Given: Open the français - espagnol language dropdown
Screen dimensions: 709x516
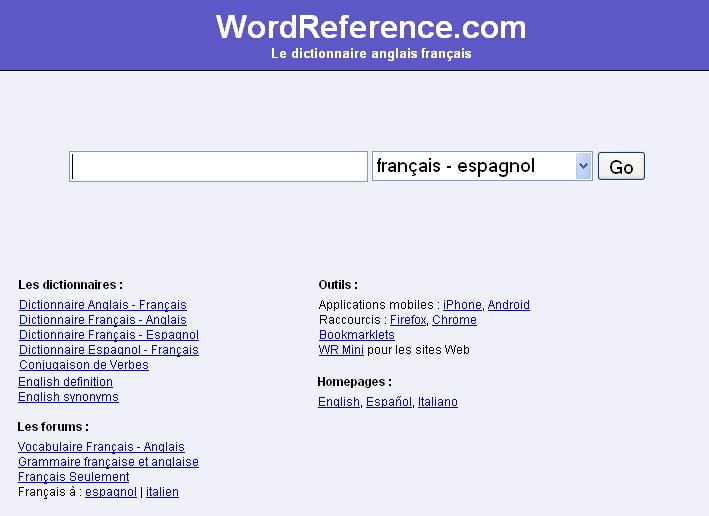Looking at the screenshot, I should (x=482, y=166).
